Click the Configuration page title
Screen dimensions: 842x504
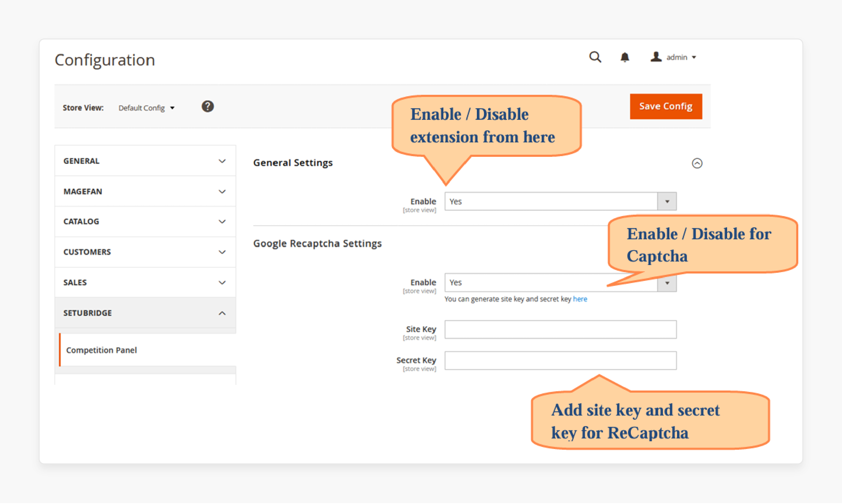click(105, 60)
